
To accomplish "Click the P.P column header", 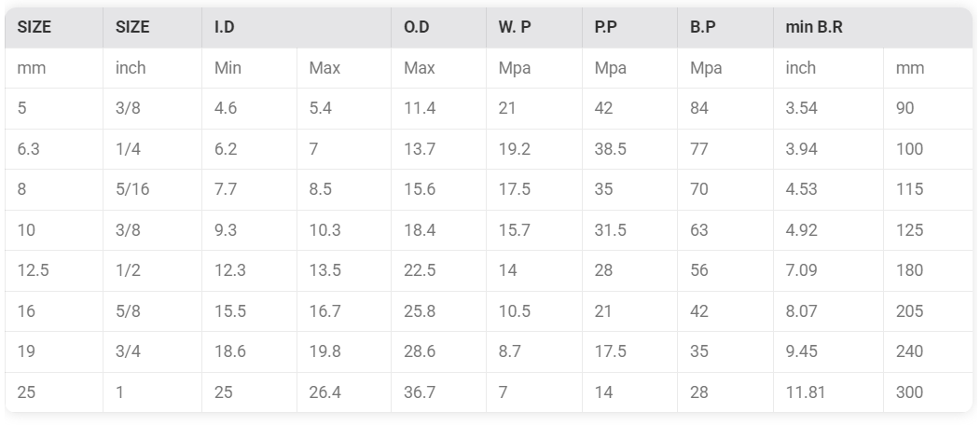I will pos(629,27).
